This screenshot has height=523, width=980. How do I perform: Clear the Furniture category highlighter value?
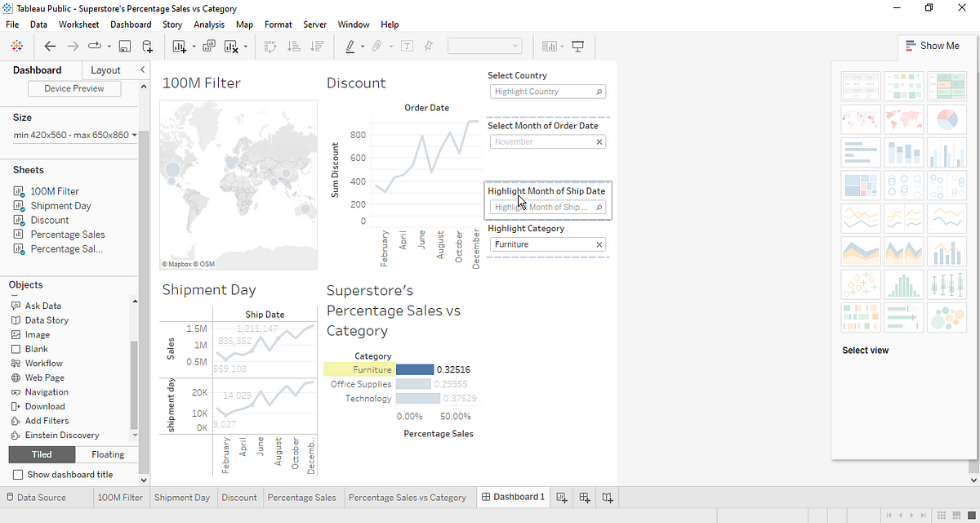click(599, 244)
